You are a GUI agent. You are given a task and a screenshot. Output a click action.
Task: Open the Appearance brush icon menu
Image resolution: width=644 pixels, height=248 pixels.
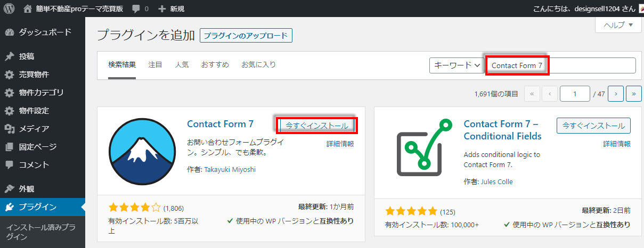(9, 188)
